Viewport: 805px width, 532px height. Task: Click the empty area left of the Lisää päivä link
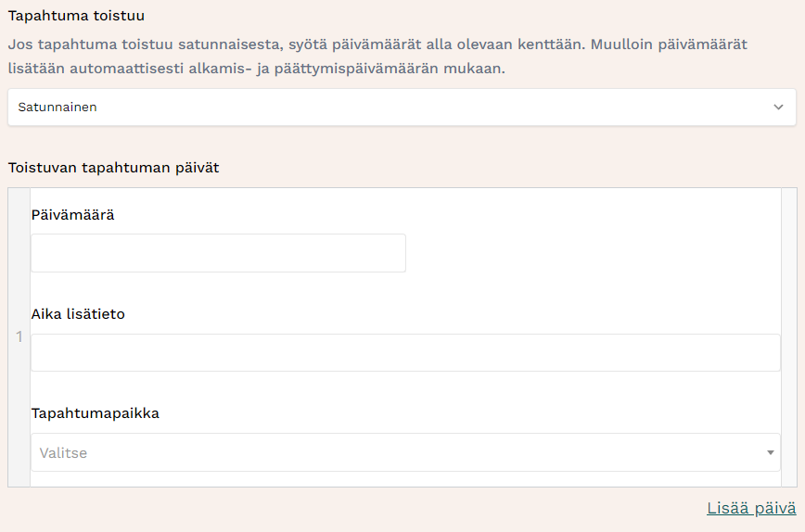371,508
